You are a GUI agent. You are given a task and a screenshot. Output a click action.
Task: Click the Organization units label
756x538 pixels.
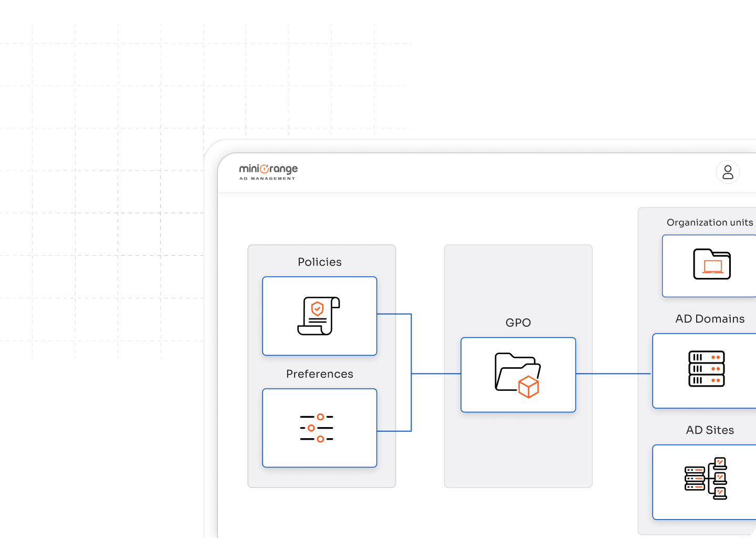click(709, 222)
